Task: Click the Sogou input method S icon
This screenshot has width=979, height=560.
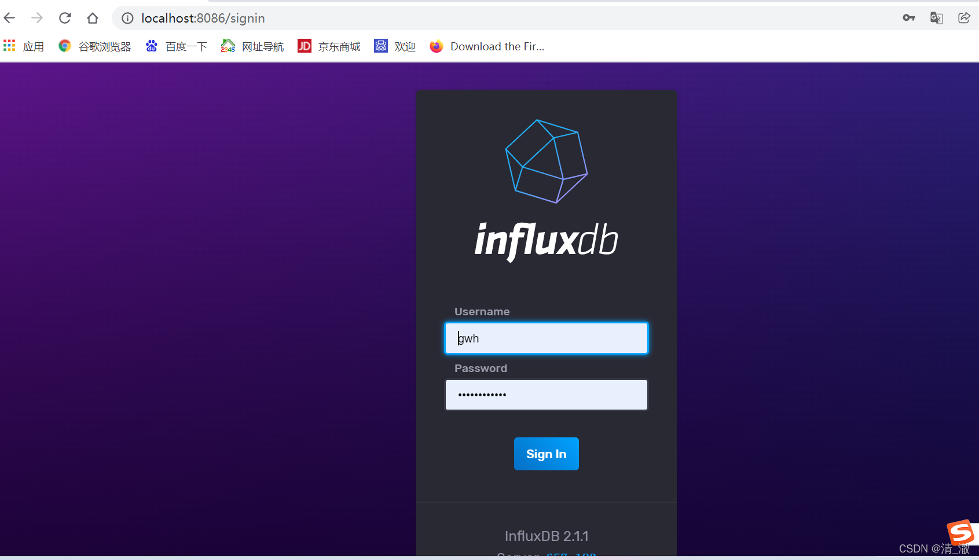Action: [x=961, y=532]
